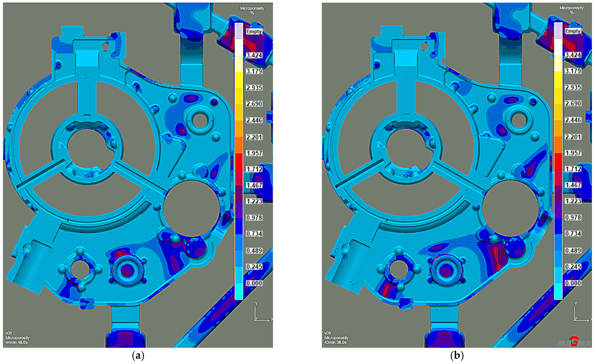Click the lower-left mounting hole in panel (a)

coord(80,269)
